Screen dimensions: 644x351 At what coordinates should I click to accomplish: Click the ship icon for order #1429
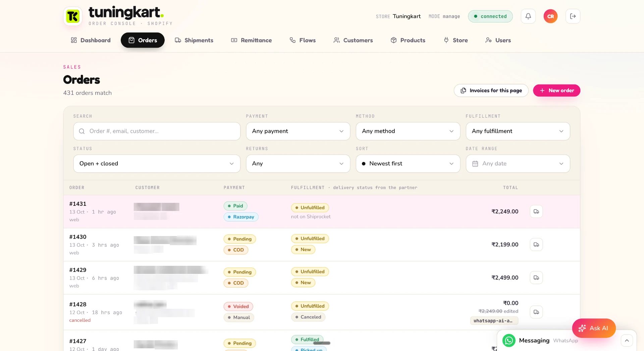tap(536, 278)
